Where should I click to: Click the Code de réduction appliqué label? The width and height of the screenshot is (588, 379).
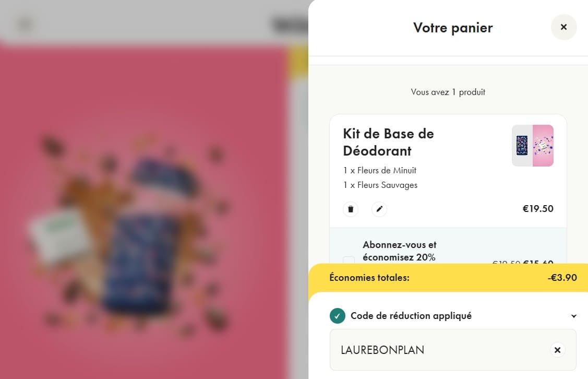tap(411, 316)
